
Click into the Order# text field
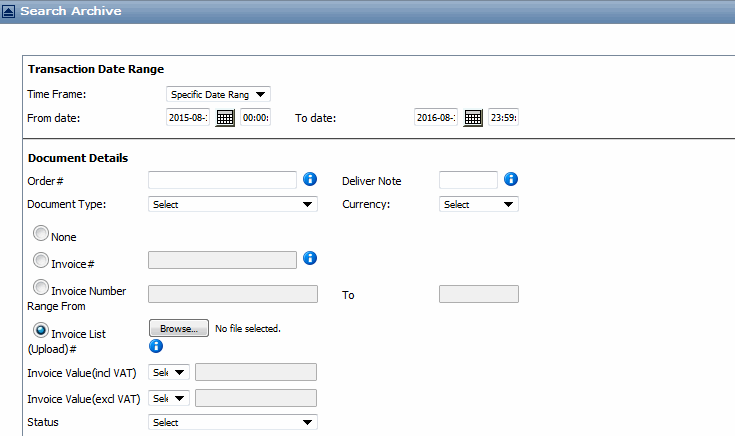pyautogui.click(x=222, y=180)
